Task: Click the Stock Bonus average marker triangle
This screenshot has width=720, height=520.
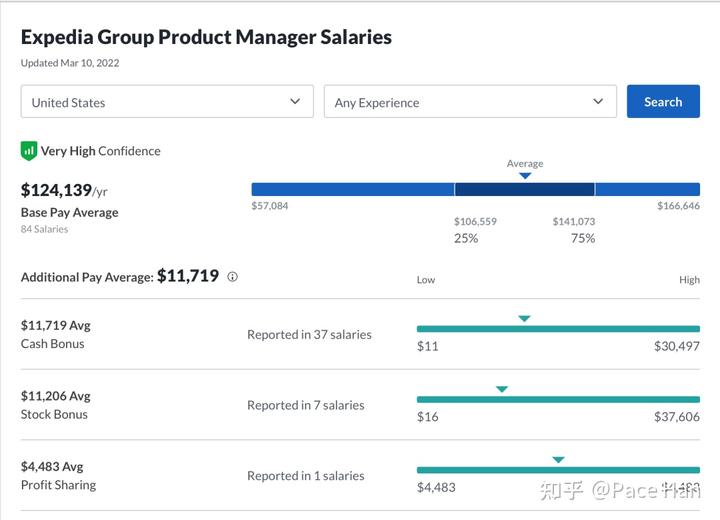Action: [502, 389]
